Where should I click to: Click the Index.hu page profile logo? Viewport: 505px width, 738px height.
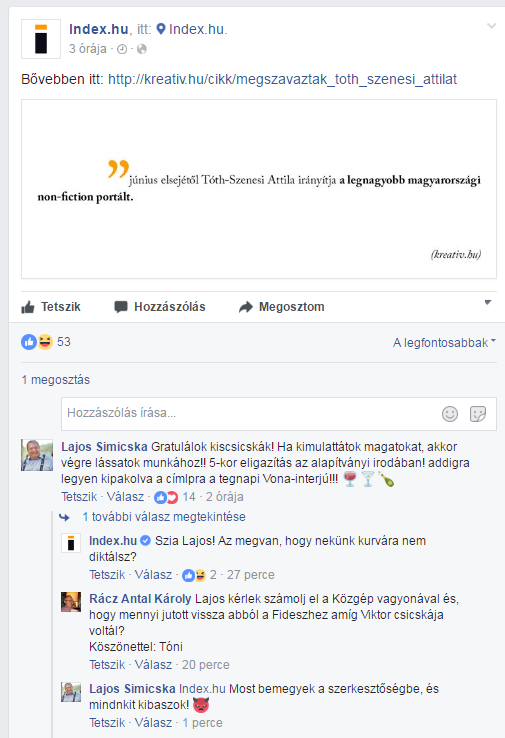(41, 39)
